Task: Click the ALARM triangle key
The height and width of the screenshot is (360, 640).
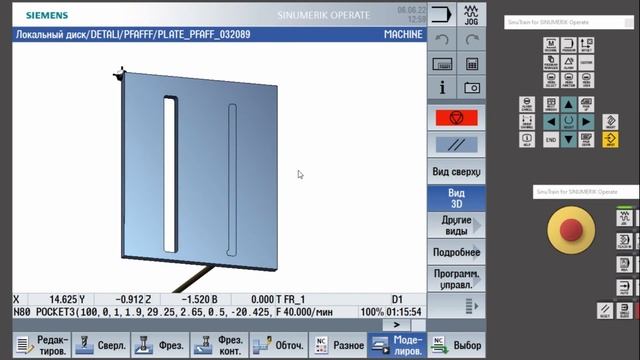Action: pos(568,63)
